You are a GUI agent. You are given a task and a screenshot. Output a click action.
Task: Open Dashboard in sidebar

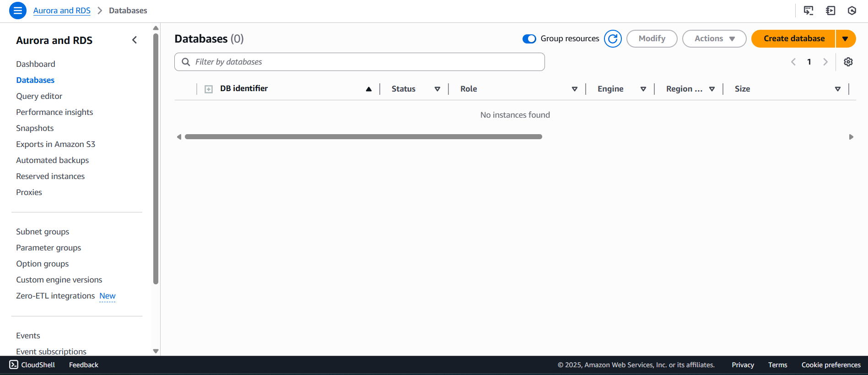coord(36,64)
